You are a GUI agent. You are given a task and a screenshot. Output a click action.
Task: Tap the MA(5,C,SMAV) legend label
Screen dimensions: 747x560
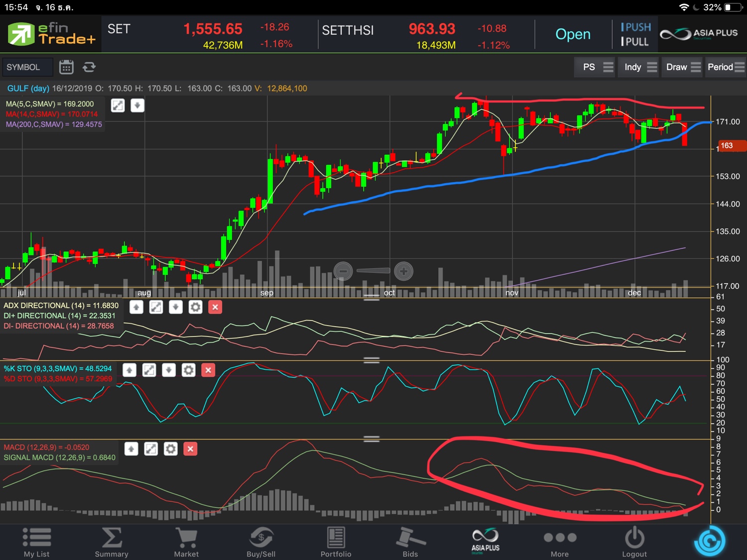click(x=50, y=104)
